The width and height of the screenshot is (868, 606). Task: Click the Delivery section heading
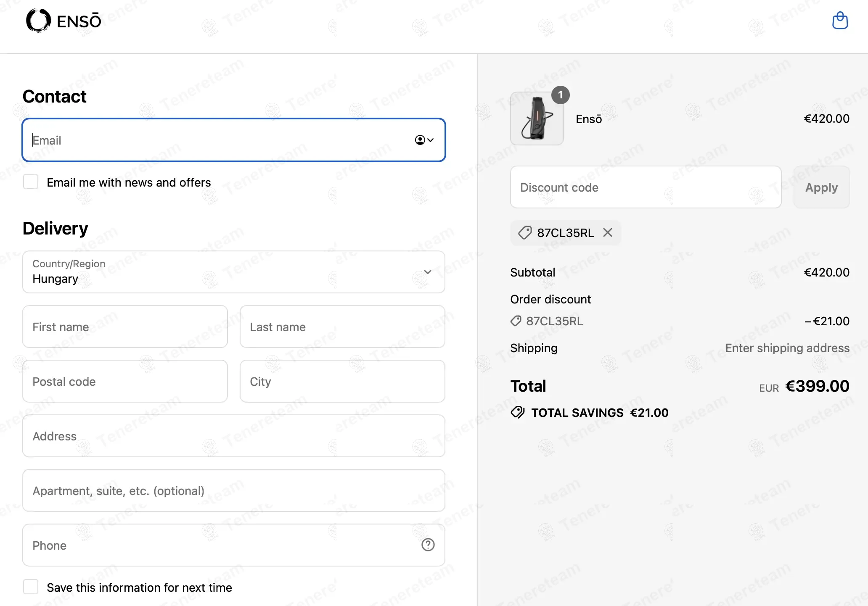(55, 228)
